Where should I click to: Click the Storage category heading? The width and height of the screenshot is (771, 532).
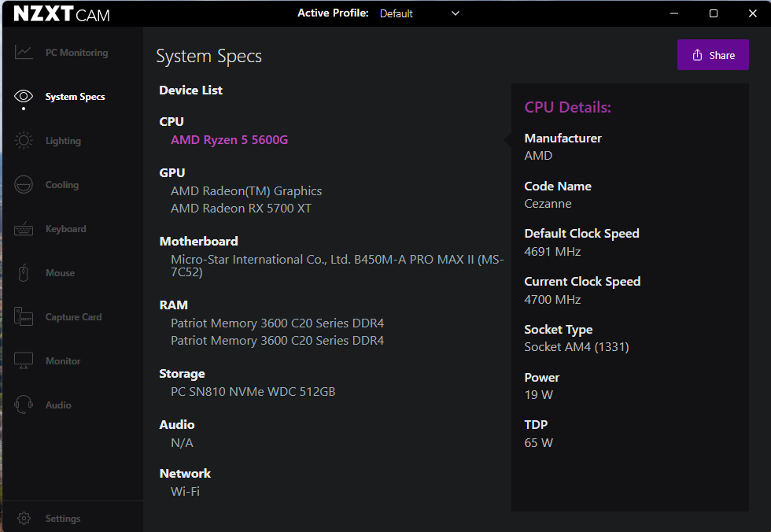(x=182, y=374)
